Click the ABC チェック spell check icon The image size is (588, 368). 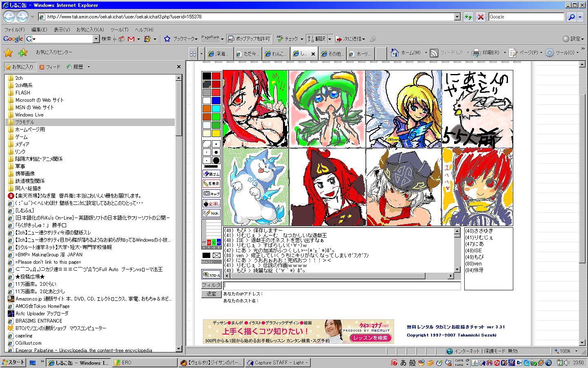coord(280,39)
